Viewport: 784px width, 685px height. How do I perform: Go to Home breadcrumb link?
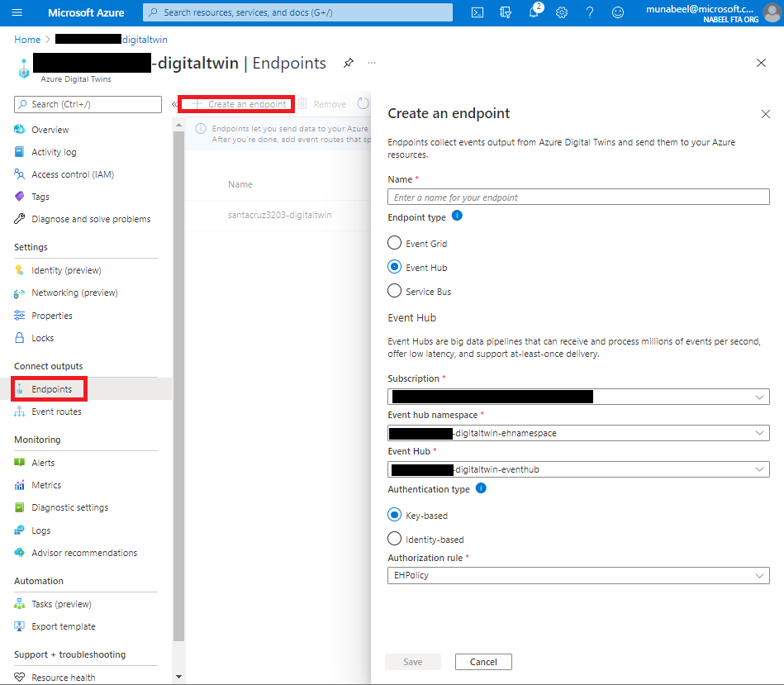click(x=27, y=40)
